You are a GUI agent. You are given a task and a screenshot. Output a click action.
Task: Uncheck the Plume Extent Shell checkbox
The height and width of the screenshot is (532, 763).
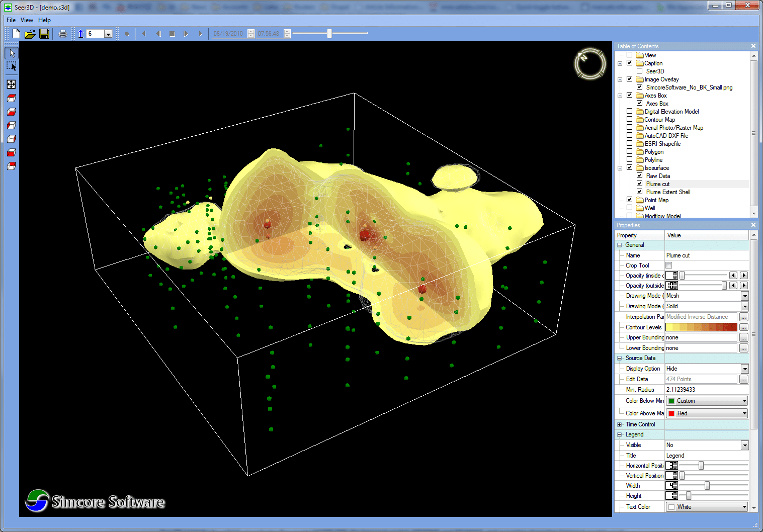(x=639, y=192)
